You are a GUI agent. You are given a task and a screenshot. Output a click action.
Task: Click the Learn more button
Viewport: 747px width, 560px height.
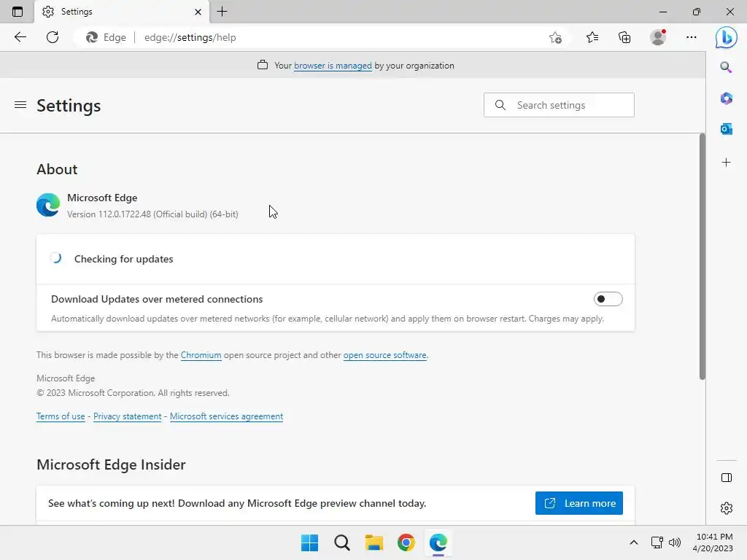[578, 503]
